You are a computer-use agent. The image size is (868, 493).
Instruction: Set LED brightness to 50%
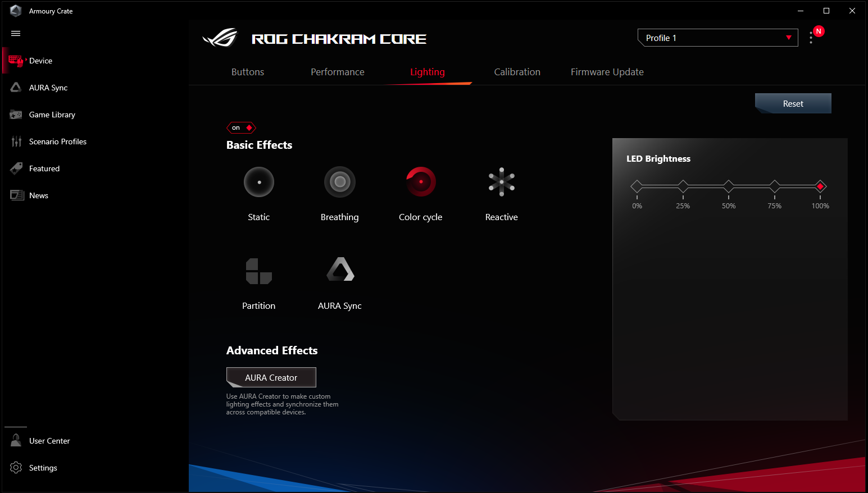729,186
